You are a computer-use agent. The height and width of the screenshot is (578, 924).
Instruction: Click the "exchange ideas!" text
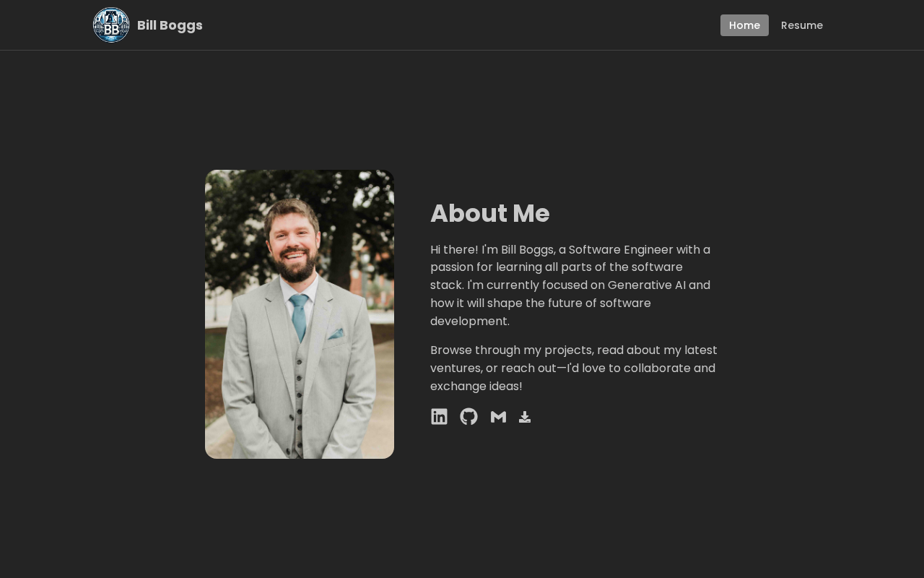pyautogui.click(x=476, y=387)
